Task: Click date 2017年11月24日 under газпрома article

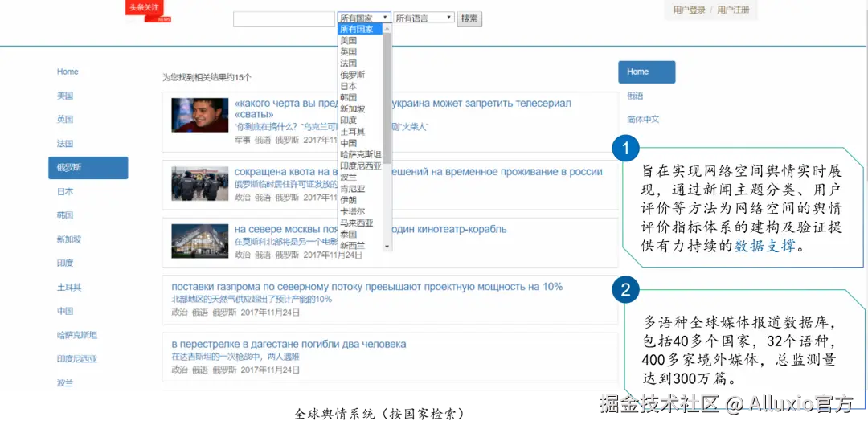Action: pyautogui.click(x=270, y=313)
